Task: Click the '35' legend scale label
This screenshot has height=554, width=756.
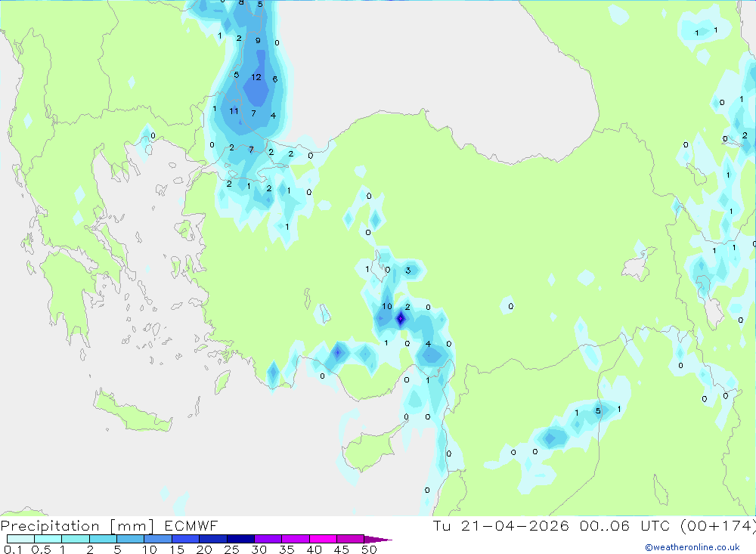Action: point(287,549)
